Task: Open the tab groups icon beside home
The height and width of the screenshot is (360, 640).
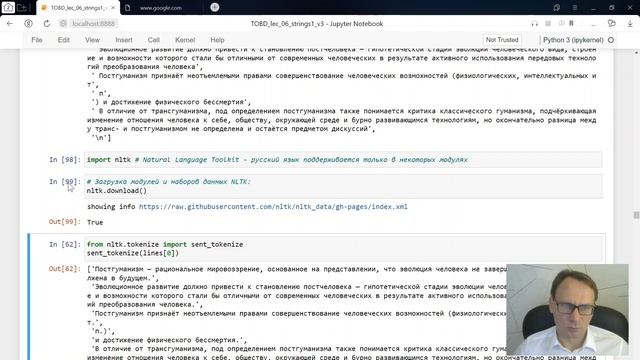Action: click(x=23, y=7)
